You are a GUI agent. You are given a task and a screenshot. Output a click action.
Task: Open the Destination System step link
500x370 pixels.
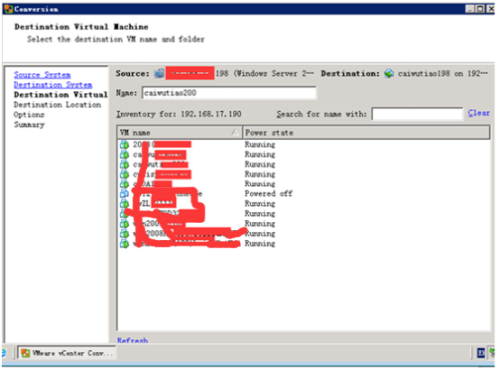(53, 85)
